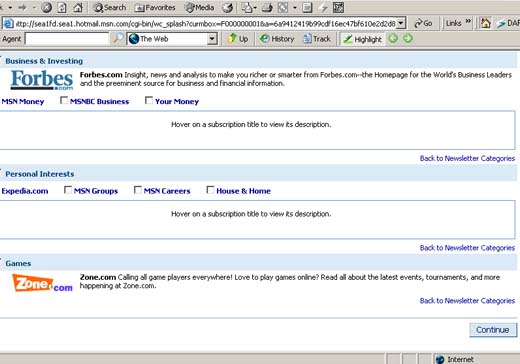Check the MSNBC Business checkbox

pos(64,100)
